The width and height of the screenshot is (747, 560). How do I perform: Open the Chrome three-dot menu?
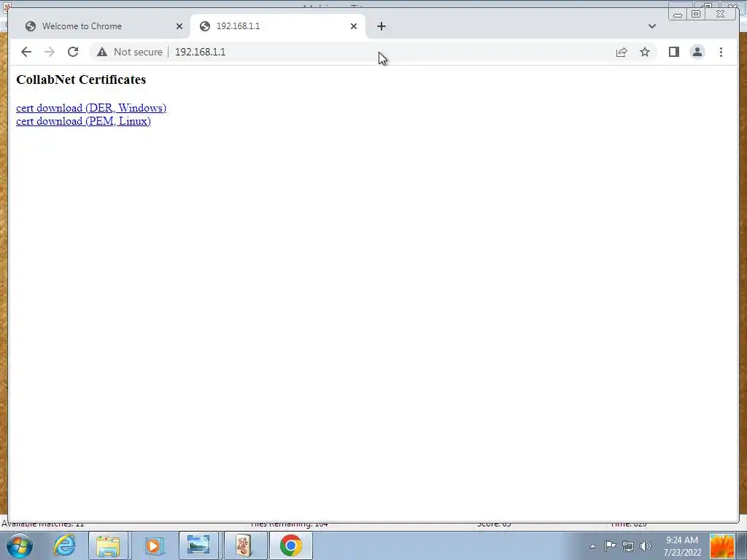[x=721, y=52]
